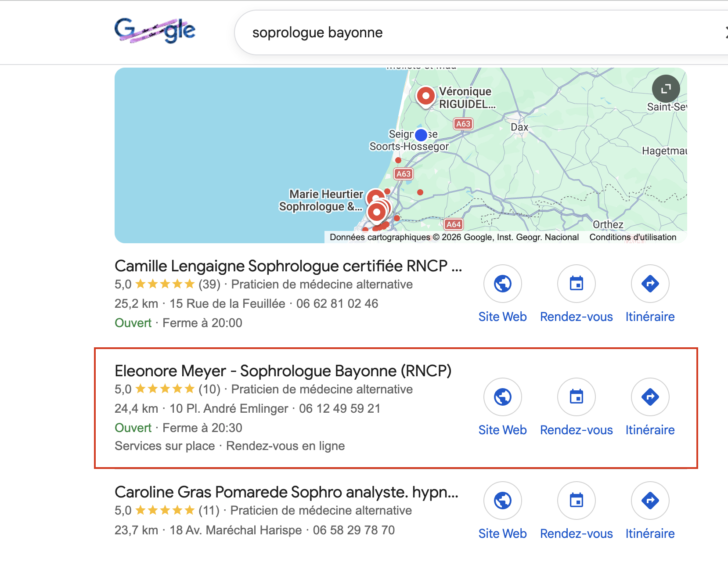Click Itinéraire directions icon for Eleonore Meyer
Viewport: 728px width, 562px height.
click(x=650, y=397)
